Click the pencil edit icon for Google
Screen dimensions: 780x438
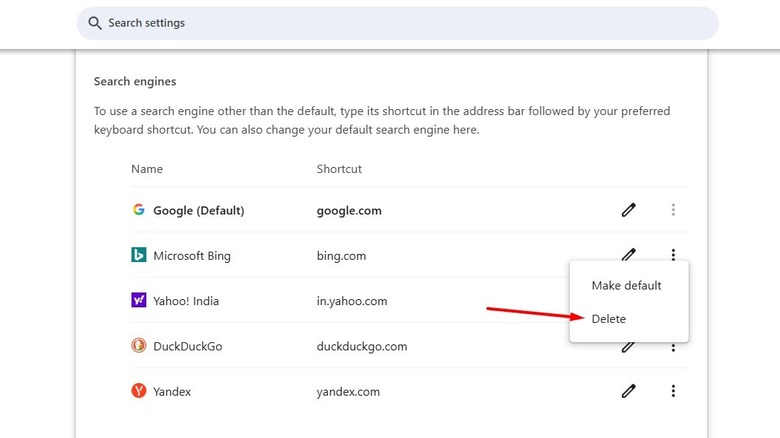(x=628, y=210)
